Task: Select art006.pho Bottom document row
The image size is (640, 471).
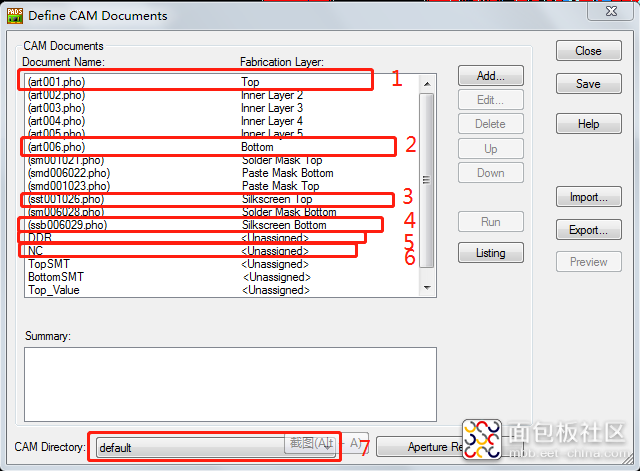Action: coord(222,147)
